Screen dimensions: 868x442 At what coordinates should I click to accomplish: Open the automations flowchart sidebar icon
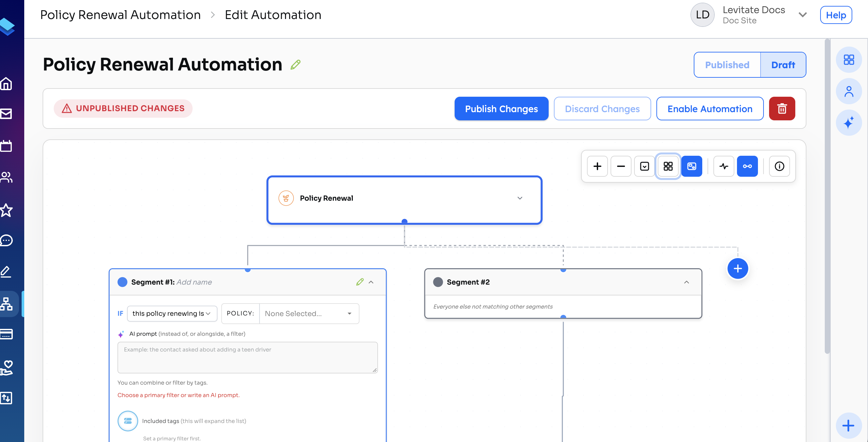coord(7,304)
